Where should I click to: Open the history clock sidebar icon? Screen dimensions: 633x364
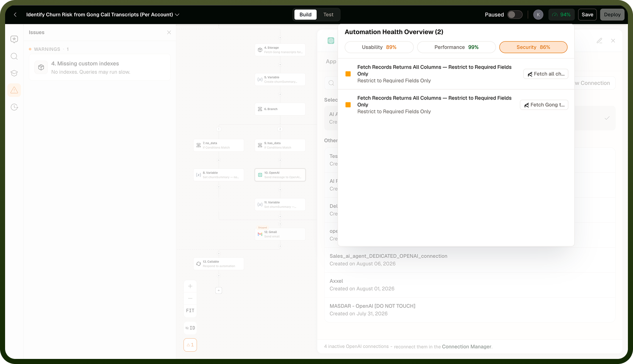[14, 107]
